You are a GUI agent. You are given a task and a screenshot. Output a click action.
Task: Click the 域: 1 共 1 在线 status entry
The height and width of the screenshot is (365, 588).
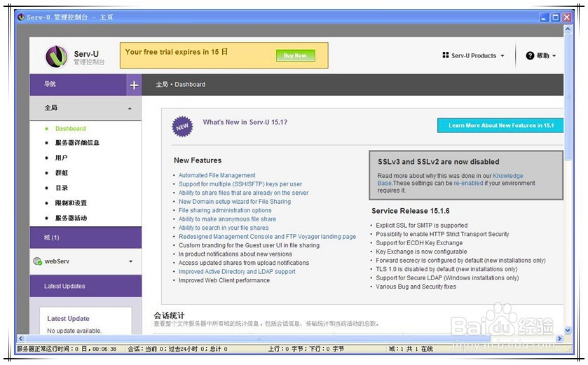tap(411, 349)
